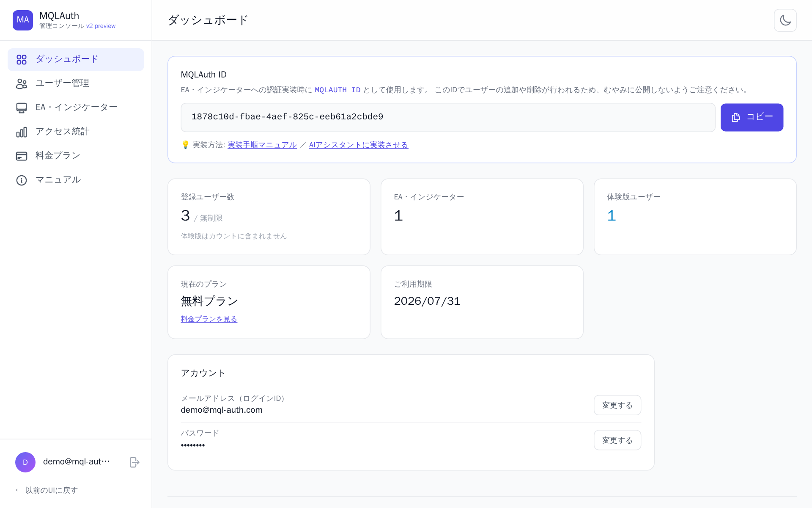
Task: Open 実装手順マニュアル link
Action: tap(262, 145)
